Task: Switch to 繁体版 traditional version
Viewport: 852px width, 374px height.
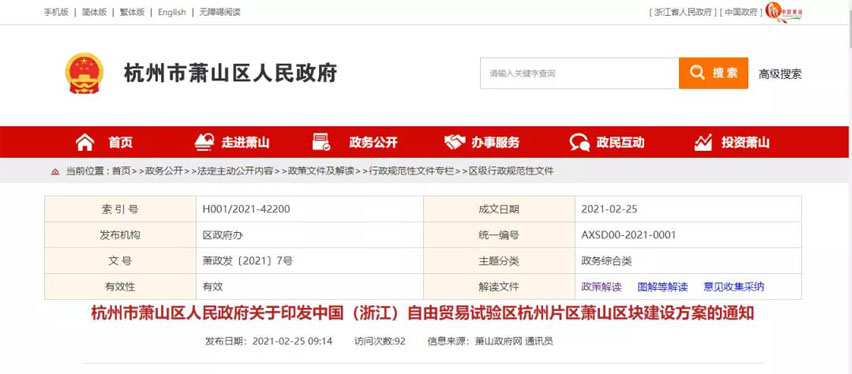Action: pos(132,12)
